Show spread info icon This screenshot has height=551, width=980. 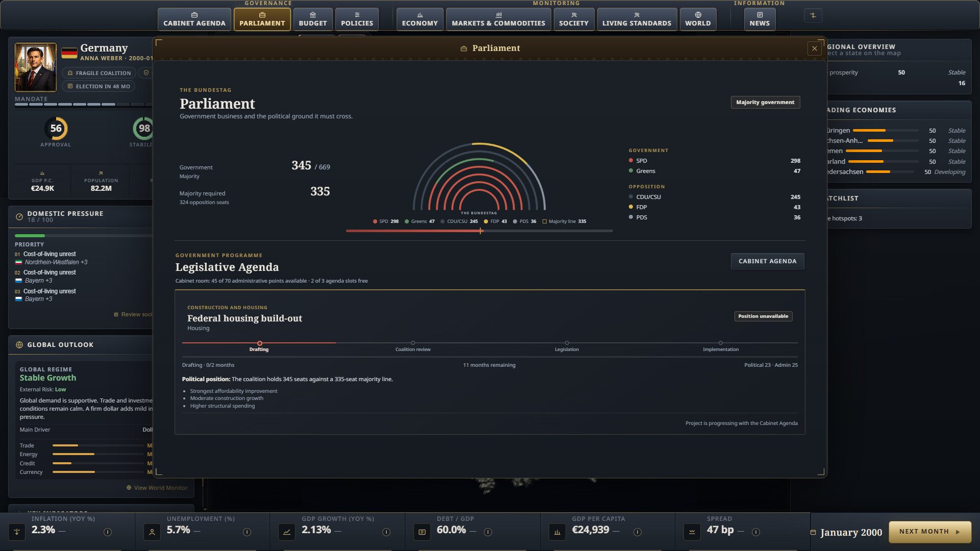[756, 532]
